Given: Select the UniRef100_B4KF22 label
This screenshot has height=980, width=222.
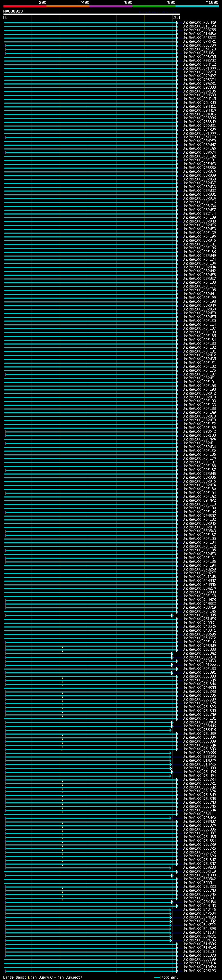Looking at the screenshot, I should pos(199,925).
